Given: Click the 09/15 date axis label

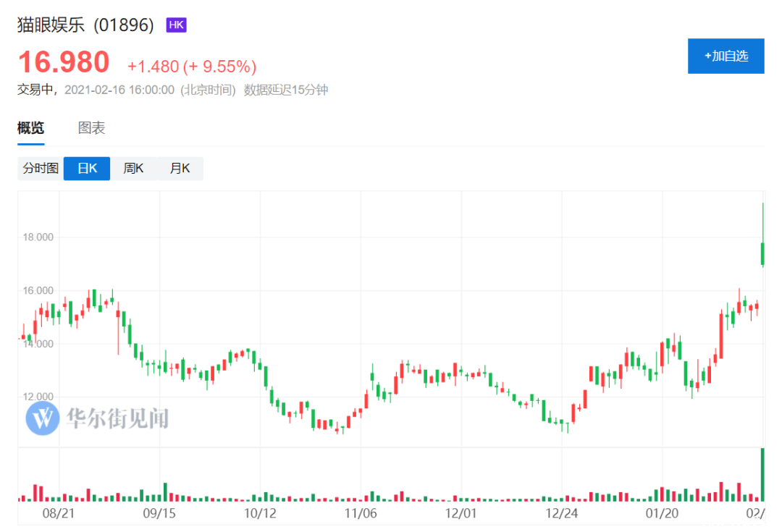Looking at the screenshot, I should click(159, 514).
